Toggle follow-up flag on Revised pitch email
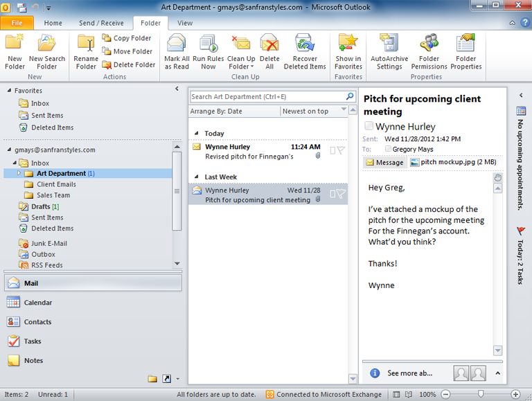532x401 pixels. (341, 151)
